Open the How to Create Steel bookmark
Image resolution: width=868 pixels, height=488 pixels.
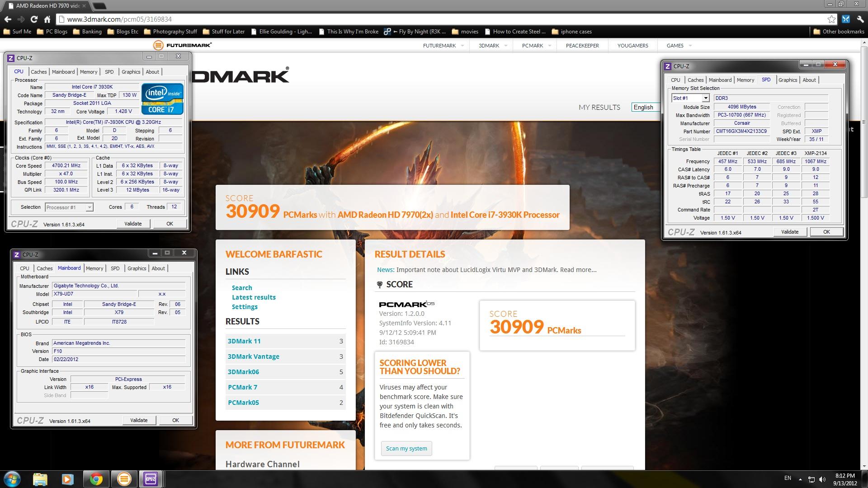tap(514, 32)
